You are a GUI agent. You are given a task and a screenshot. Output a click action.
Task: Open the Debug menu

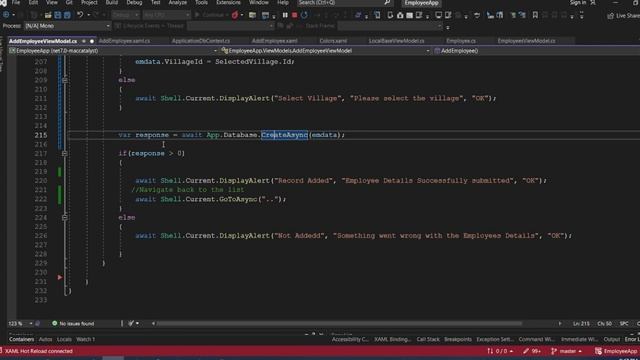click(x=134, y=2)
